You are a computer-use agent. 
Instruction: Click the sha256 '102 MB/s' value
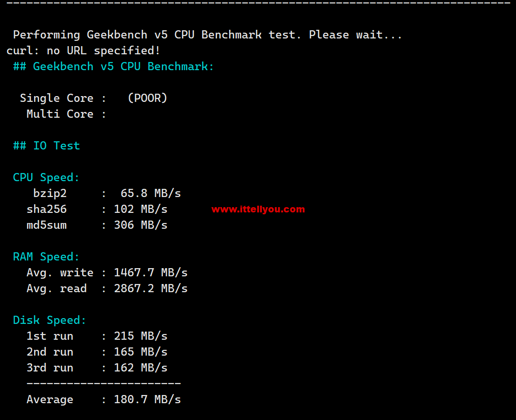point(140,210)
